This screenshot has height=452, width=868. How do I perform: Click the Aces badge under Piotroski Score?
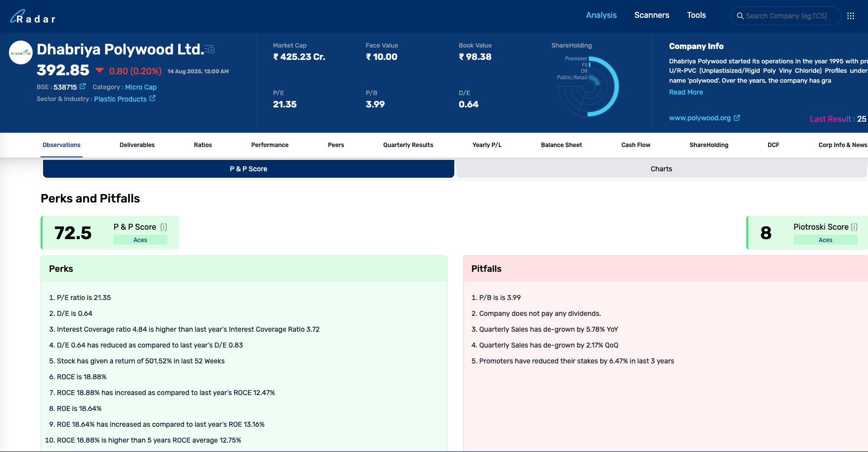click(825, 240)
